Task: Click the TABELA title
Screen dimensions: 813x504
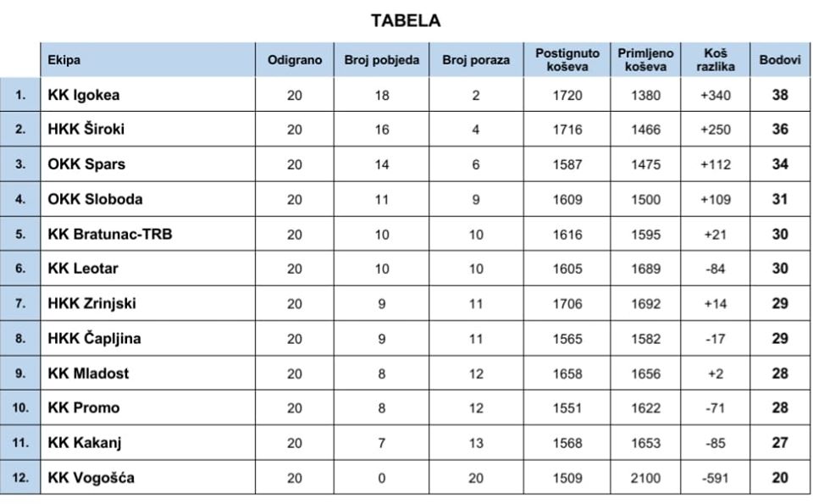Action: click(406, 20)
